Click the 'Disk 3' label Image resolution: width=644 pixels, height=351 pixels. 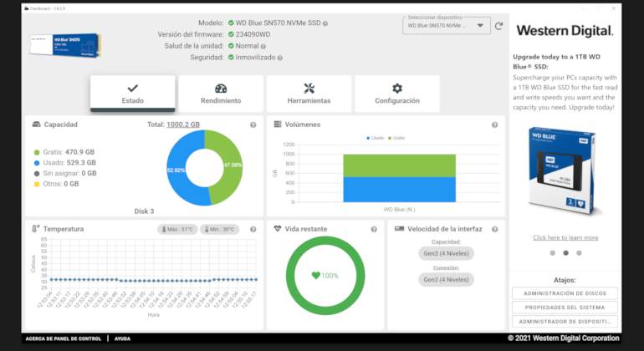tap(144, 211)
